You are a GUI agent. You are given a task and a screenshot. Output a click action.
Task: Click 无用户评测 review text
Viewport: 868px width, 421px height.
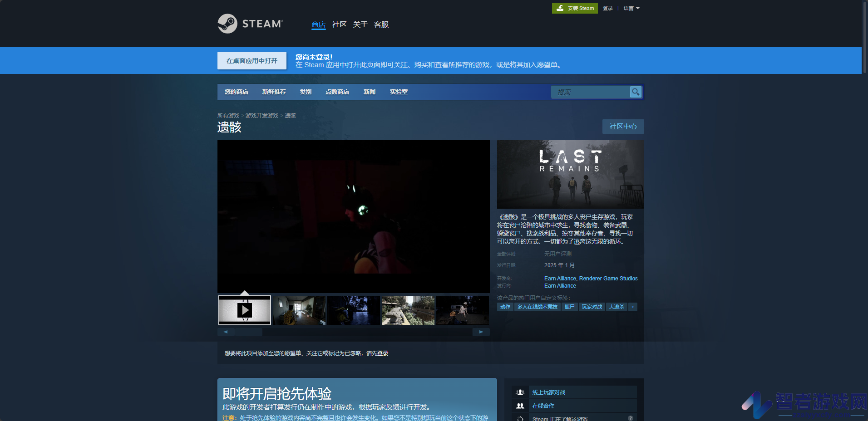tap(558, 254)
